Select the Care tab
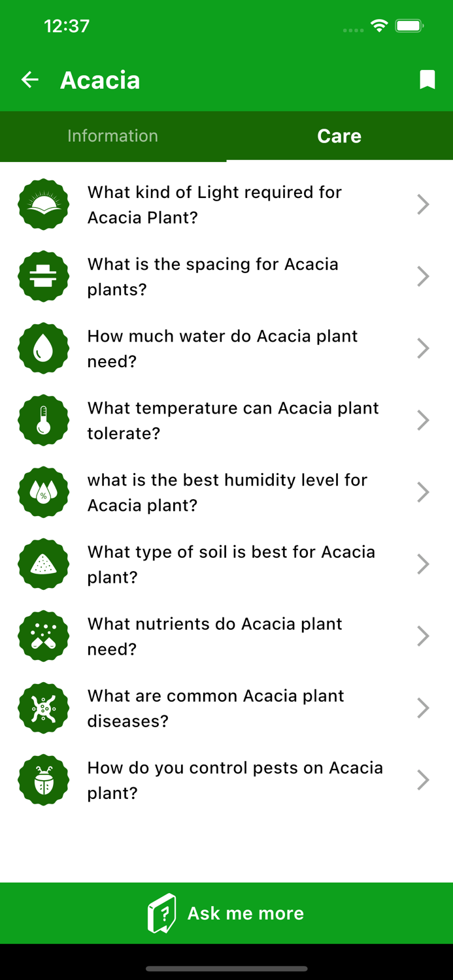Image resolution: width=453 pixels, height=980 pixels. (339, 136)
